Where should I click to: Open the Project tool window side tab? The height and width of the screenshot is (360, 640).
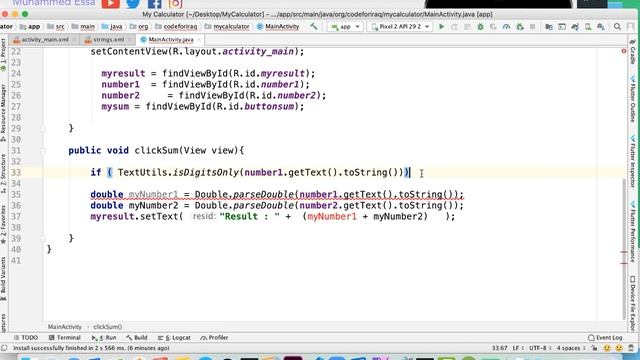3,55
